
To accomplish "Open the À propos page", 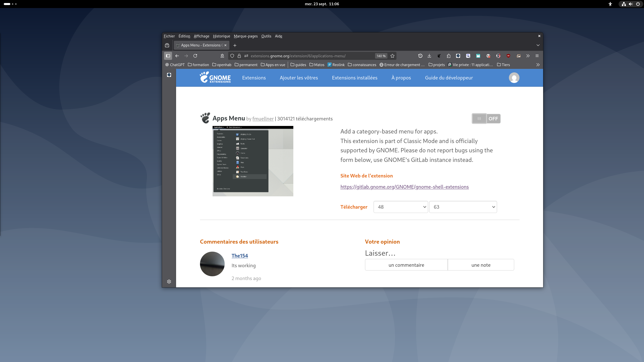I will pos(401,78).
